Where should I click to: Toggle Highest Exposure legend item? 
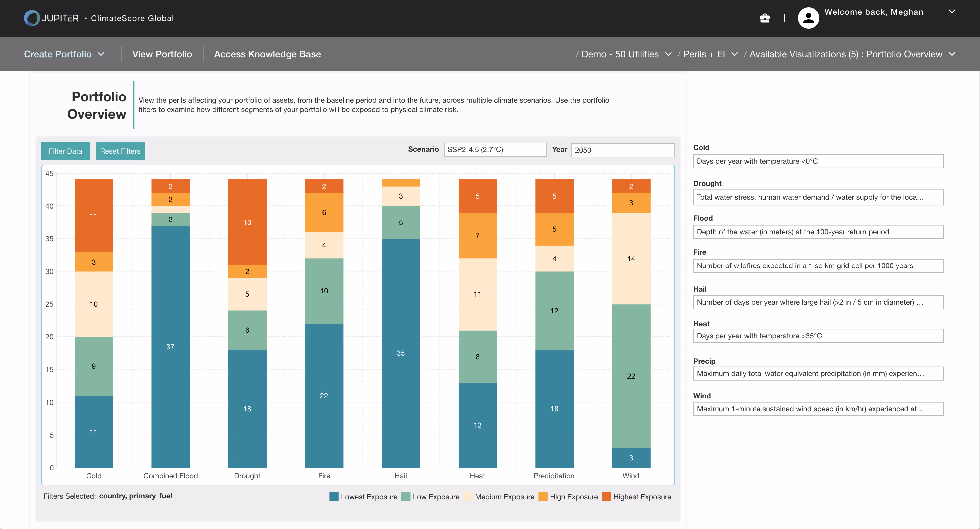click(636, 497)
